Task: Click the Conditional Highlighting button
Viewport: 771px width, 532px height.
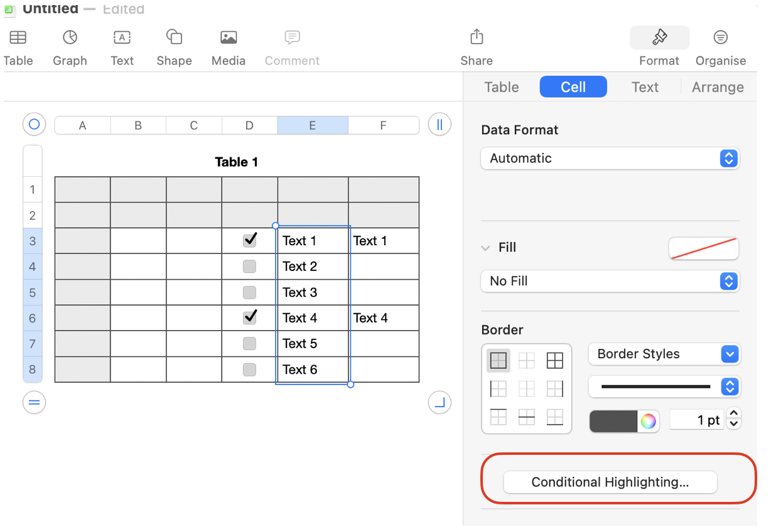Action: pyautogui.click(x=610, y=482)
